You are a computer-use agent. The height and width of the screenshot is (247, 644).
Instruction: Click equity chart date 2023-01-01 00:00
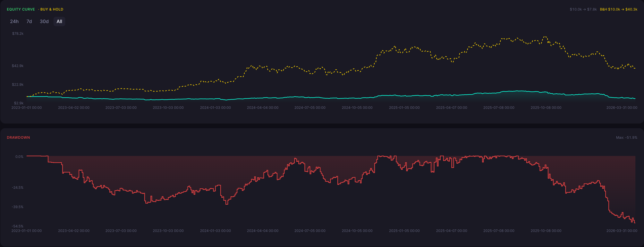(27, 107)
